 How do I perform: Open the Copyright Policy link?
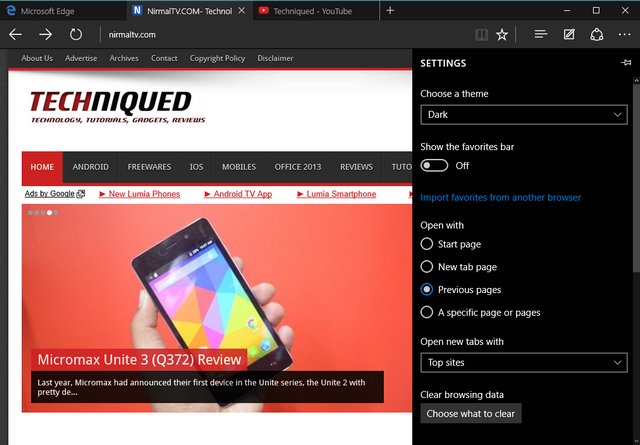(x=217, y=58)
